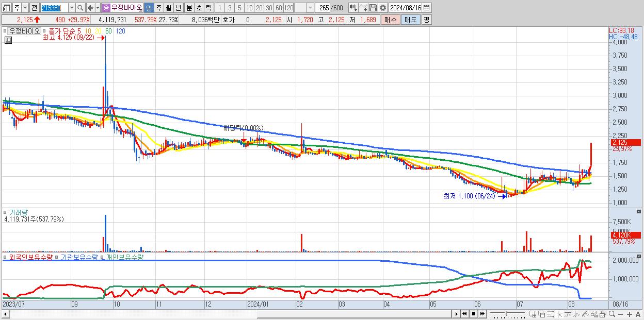The width and height of the screenshot is (644, 320).
Task: Click the grid table icon under stock label
Action: [8, 41]
